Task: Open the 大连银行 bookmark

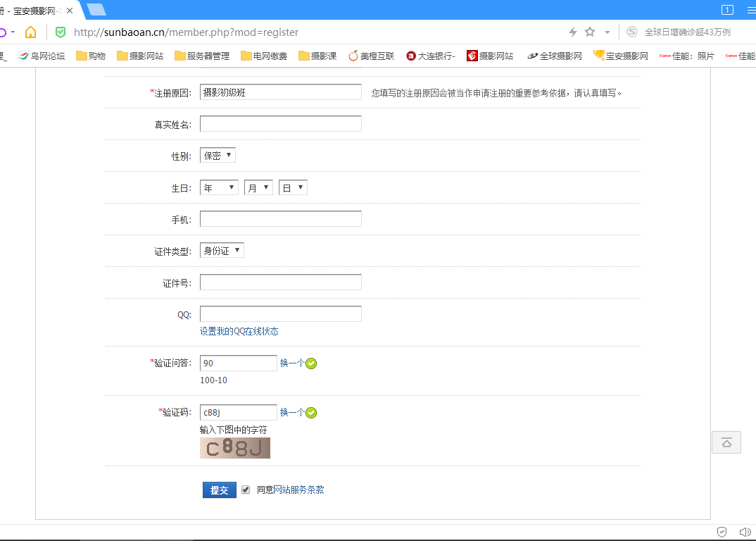Action: pos(431,56)
